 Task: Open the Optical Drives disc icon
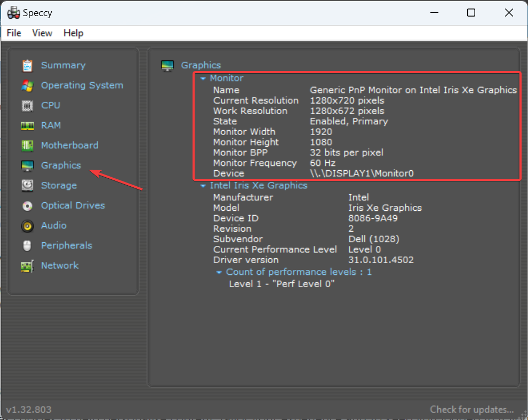tap(27, 205)
